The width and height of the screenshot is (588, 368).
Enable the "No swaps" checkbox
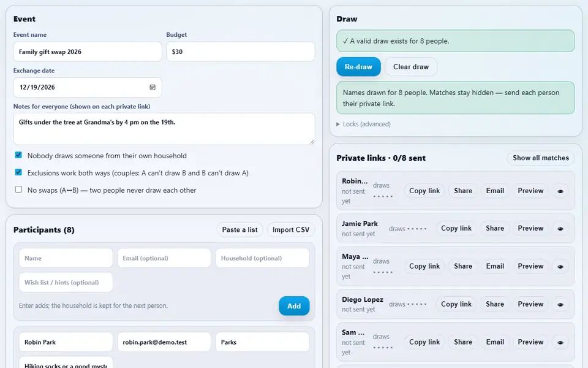click(x=18, y=190)
